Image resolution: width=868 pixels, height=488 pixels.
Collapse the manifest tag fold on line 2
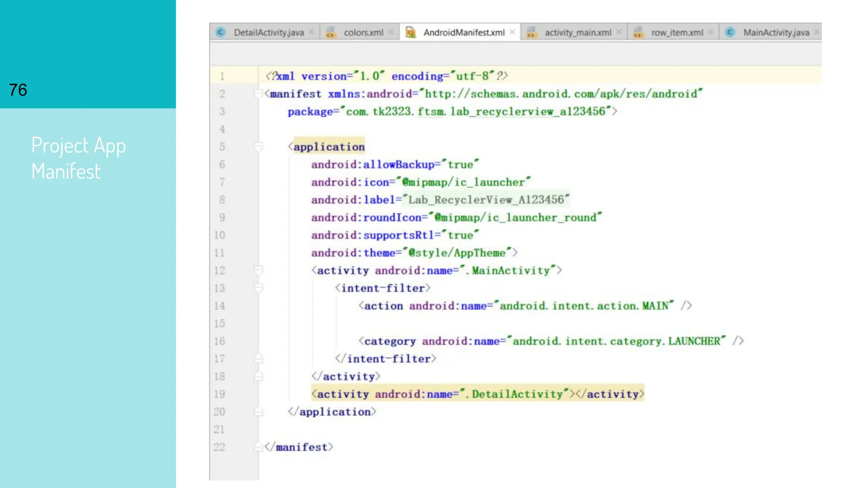pyautogui.click(x=258, y=93)
